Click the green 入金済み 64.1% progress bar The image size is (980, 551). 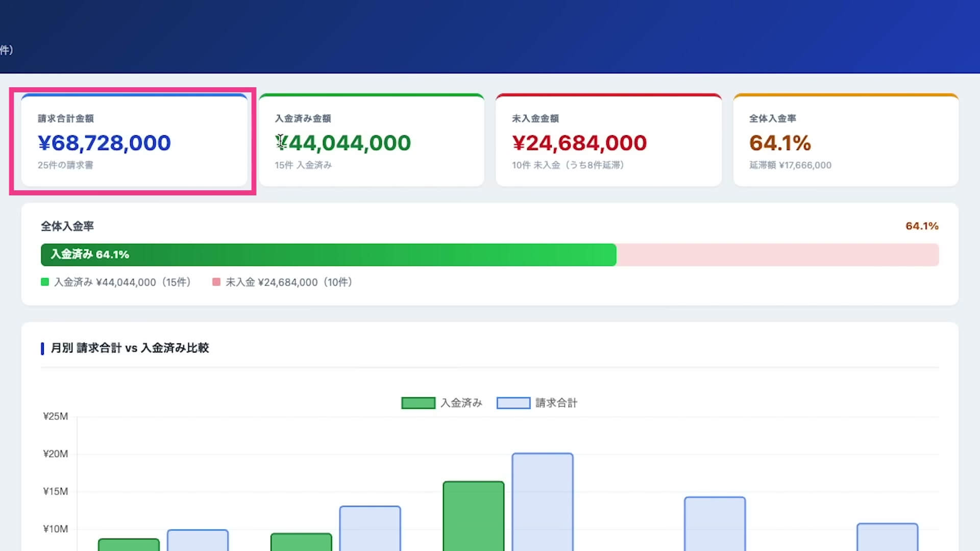329,255
